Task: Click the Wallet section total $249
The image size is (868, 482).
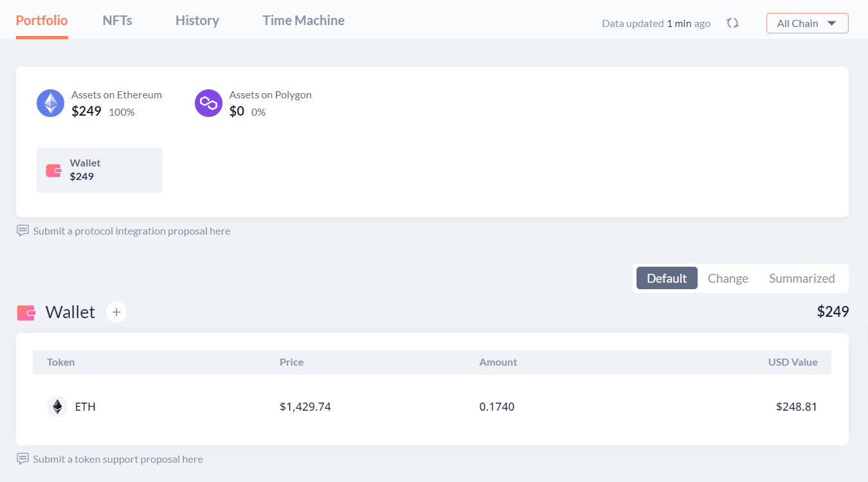Action: coord(833,312)
